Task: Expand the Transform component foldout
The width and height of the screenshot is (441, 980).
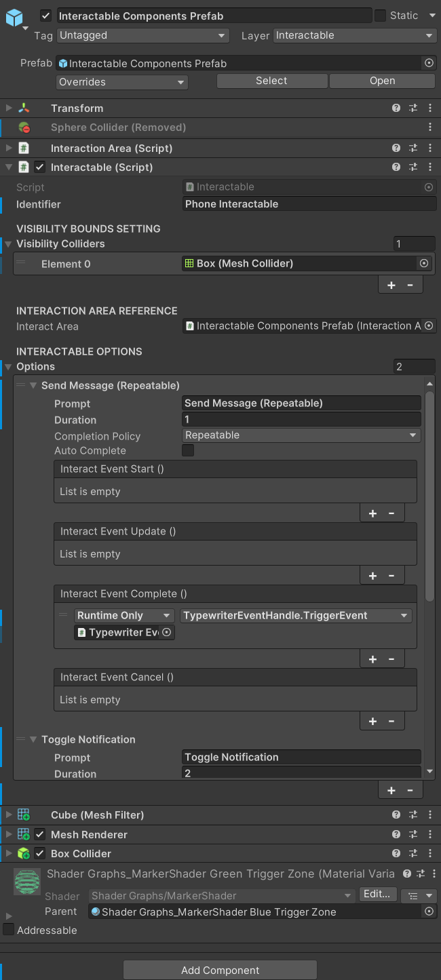Action: click(9, 109)
